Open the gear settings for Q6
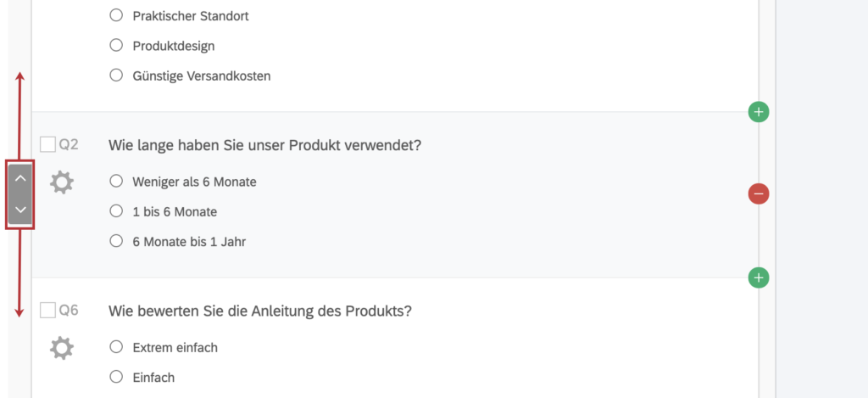The image size is (868, 398). coord(61,349)
